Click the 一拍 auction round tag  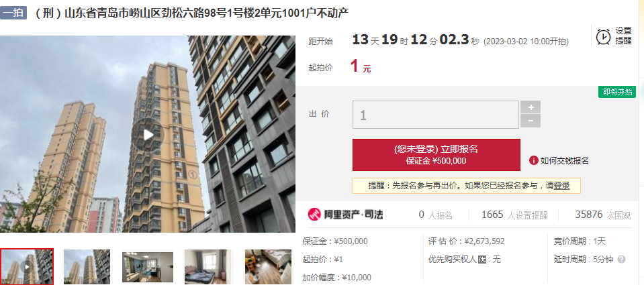[x=13, y=13]
